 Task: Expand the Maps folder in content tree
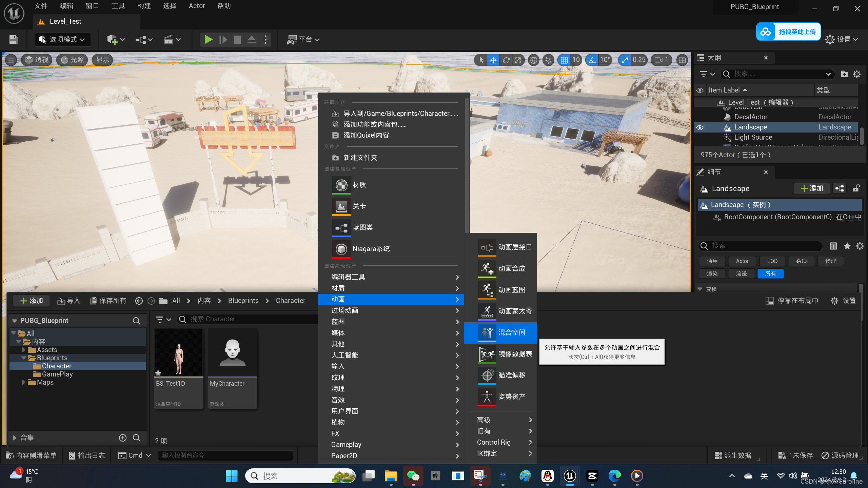pos(24,382)
